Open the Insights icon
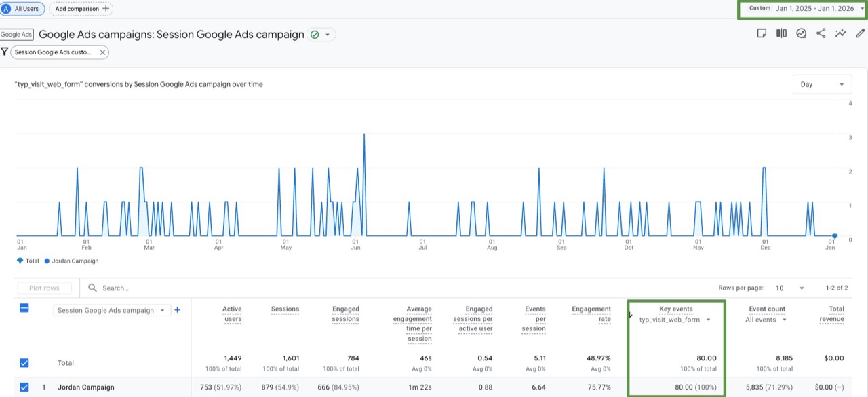This screenshot has height=397, width=868. pos(801,33)
